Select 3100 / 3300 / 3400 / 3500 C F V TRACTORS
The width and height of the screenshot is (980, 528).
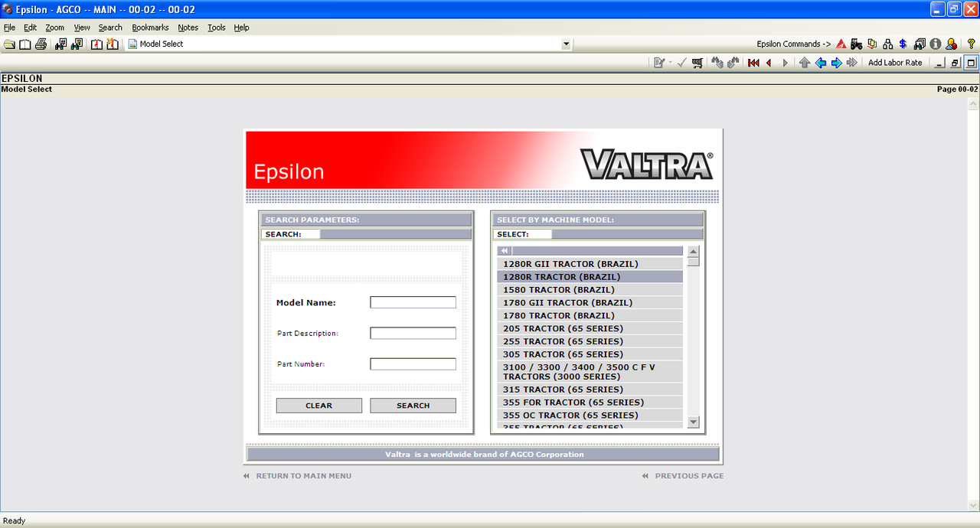tap(590, 372)
